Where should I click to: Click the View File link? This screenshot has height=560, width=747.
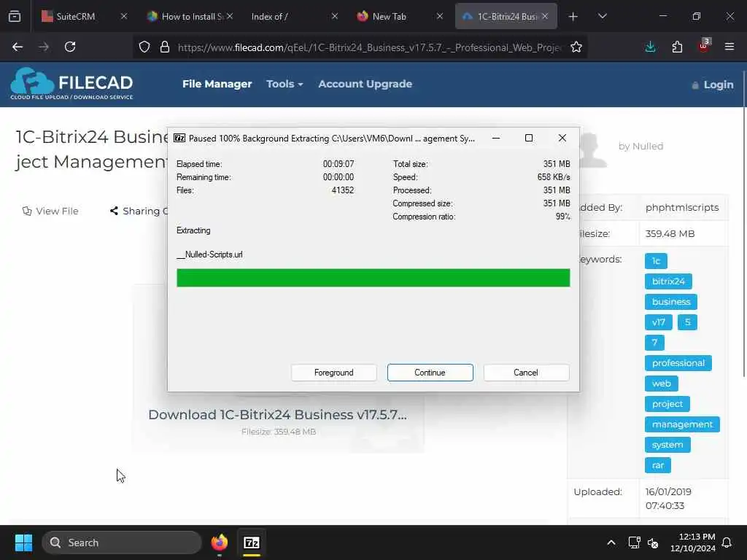point(50,211)
